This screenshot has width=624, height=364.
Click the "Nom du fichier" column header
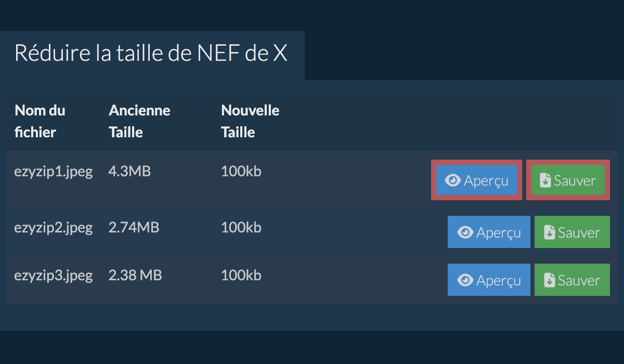tap(40, 121)
